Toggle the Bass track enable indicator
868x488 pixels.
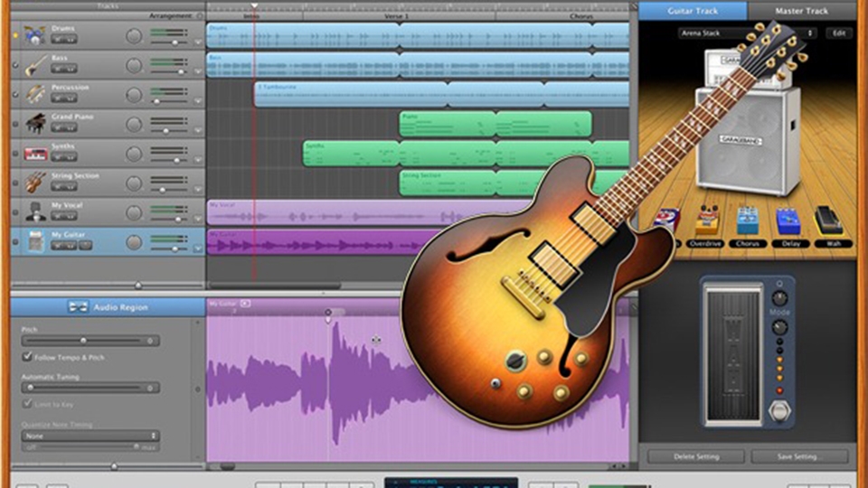pyautogui.click(x=15, y=65)
